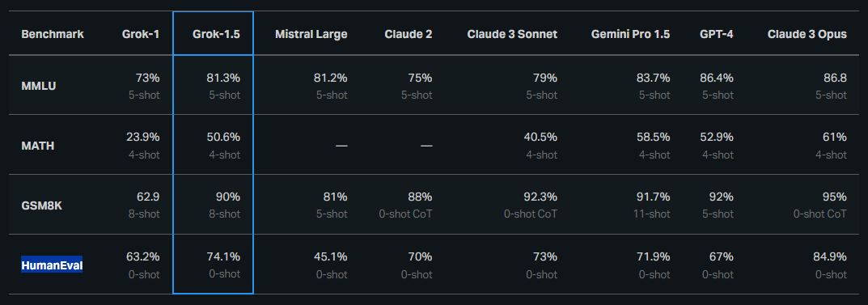The width and height of the screenshot is (868, 305).
Task: Click the Grok-1 column header
Action: tap(141, 34)
